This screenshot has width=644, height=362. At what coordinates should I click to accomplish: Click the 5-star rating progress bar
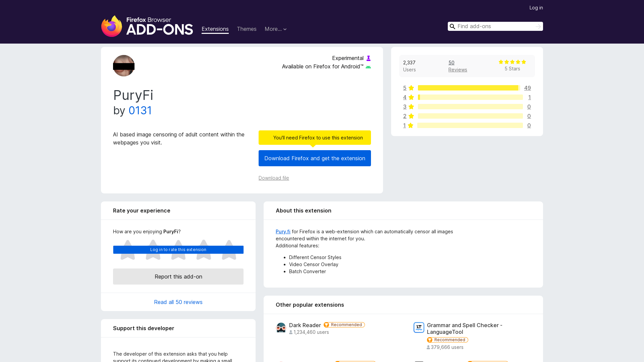[x=469, y=88]
